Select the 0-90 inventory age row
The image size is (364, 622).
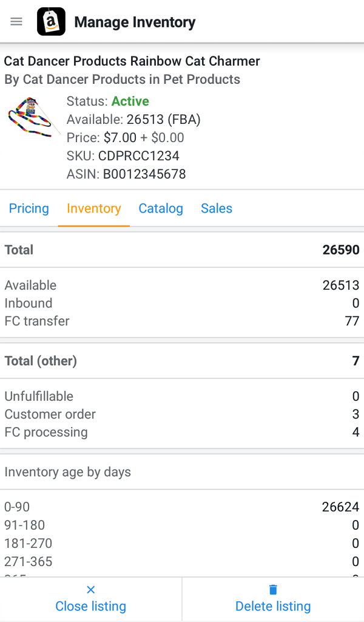point(182,507)
